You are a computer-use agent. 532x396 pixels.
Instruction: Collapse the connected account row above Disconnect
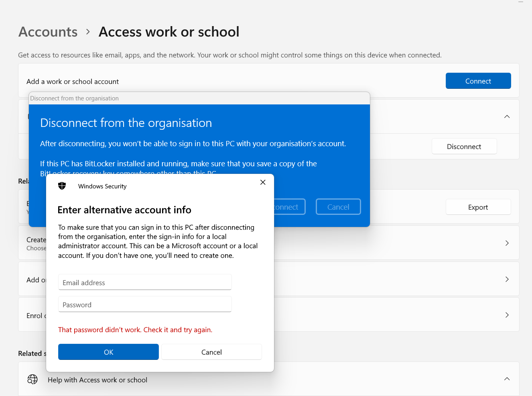click(x=507, y=116)
